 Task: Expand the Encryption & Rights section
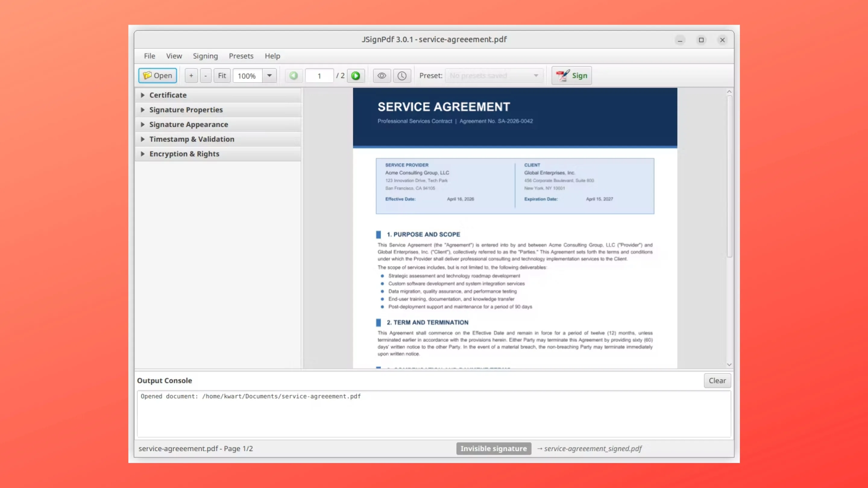[218, 154]
